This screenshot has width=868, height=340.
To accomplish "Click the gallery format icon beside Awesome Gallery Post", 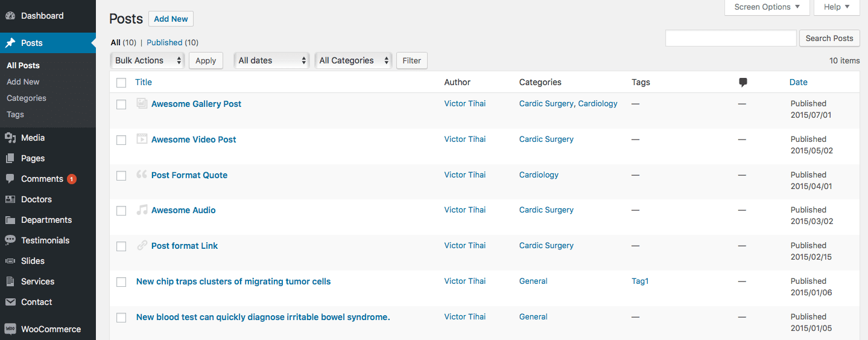I will click(142, 104).
